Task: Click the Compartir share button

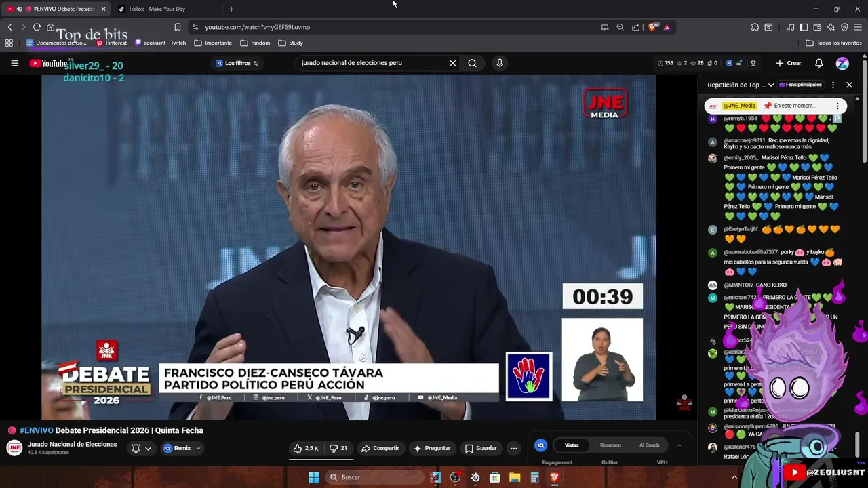Action: pos(380,448)
